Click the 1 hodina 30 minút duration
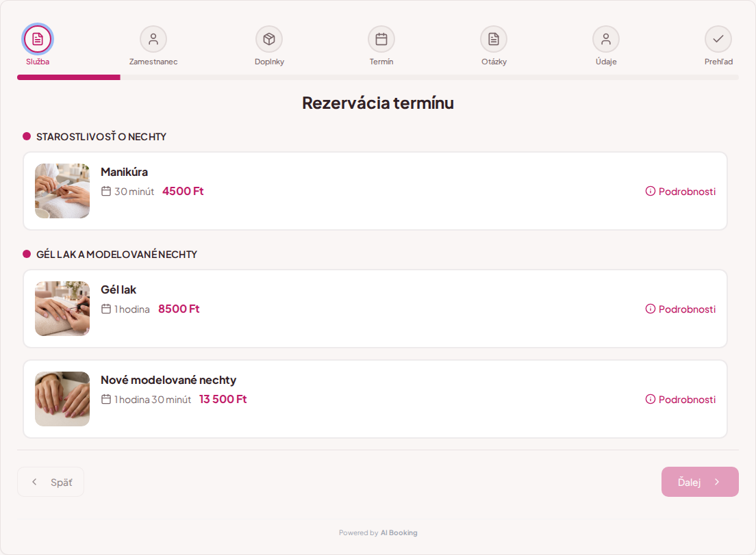Viewport: 756px width, 555px height. coord(152,400)
